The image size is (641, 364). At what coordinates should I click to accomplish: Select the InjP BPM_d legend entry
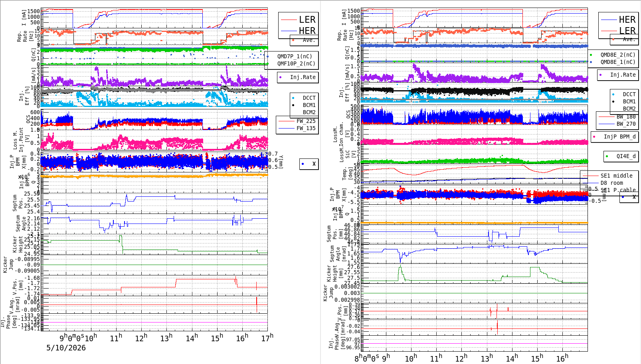[x=619, y=136]
